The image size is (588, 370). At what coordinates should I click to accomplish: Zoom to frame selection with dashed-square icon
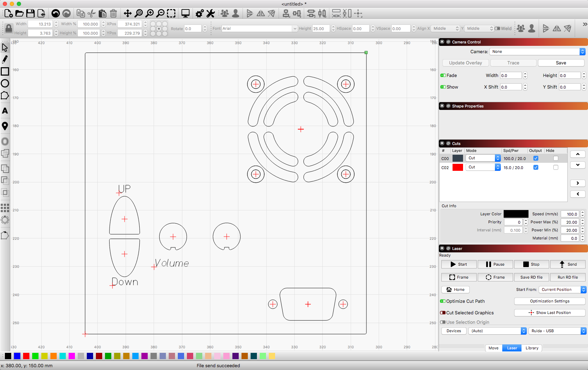coord(171,14)
